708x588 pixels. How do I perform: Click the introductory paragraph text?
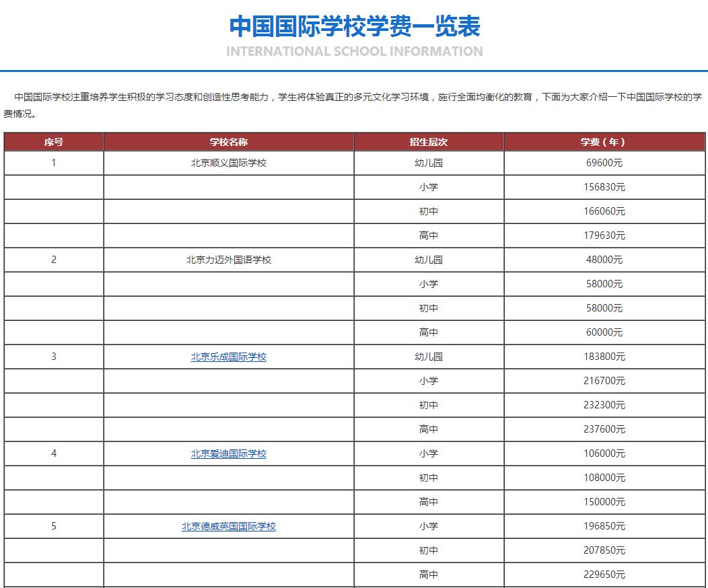click(x=353, y=105)
